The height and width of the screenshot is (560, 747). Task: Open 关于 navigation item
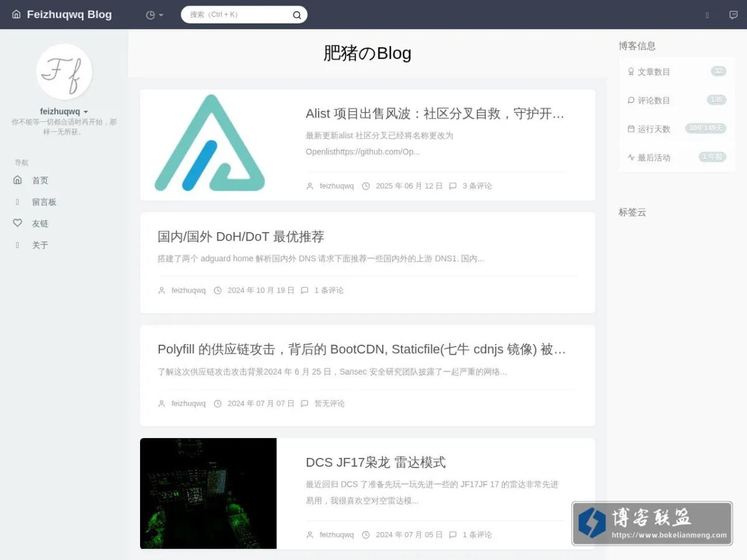pyautogui.click(x=40, y=245)
